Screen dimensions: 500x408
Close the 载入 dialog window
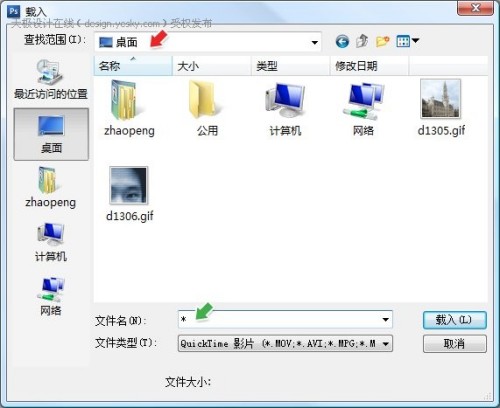[475, 8]
